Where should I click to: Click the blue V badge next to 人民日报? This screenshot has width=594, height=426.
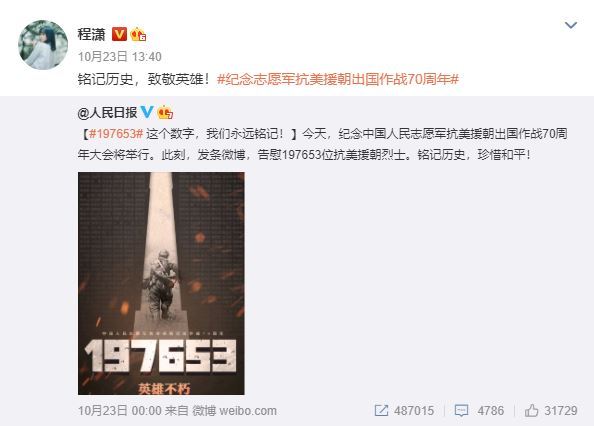(x=147, y=112)
